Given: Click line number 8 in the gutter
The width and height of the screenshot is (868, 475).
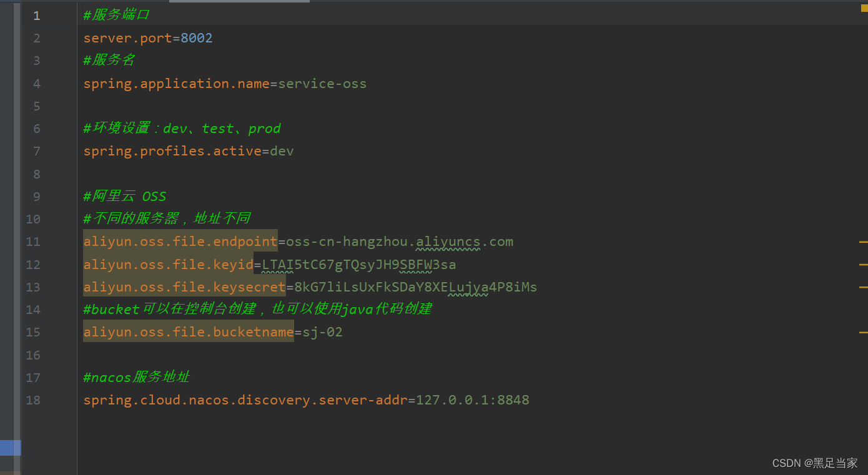Looking at the screenshot, I should coord(36,174).
